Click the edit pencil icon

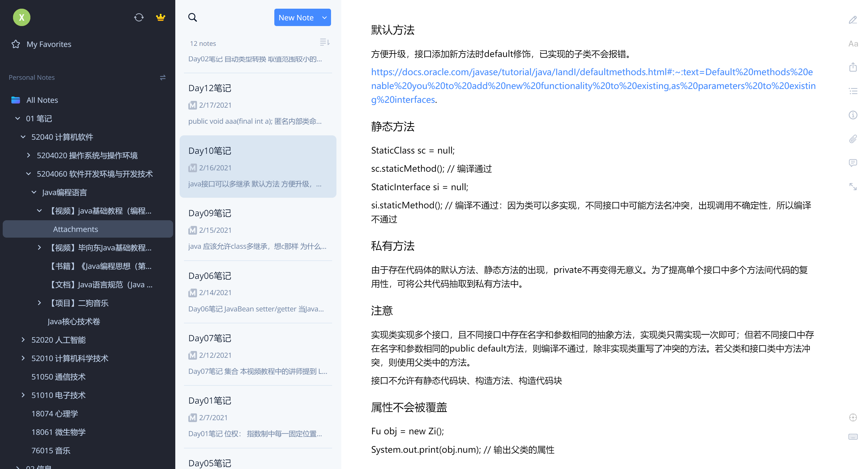tap(853, 20)
